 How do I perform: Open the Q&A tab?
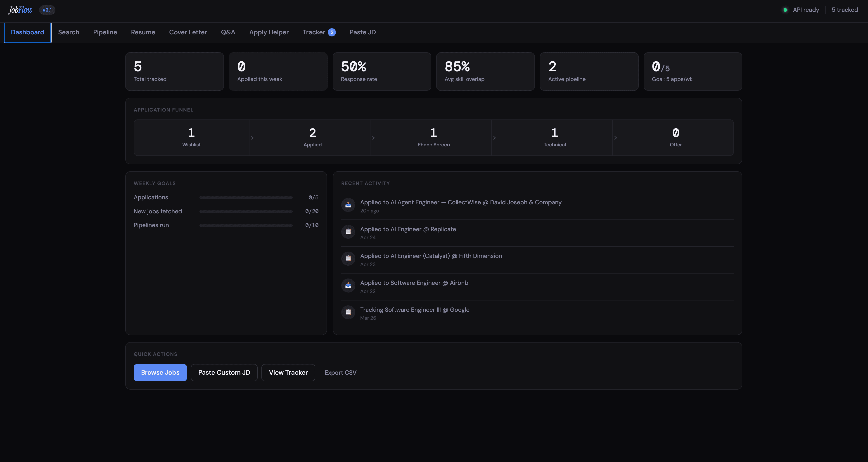228,32
